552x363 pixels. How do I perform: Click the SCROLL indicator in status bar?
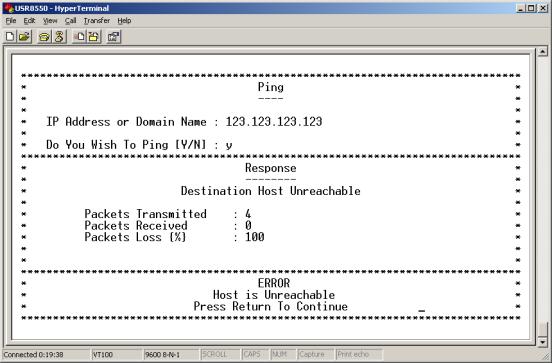click(x=220, y=354)
